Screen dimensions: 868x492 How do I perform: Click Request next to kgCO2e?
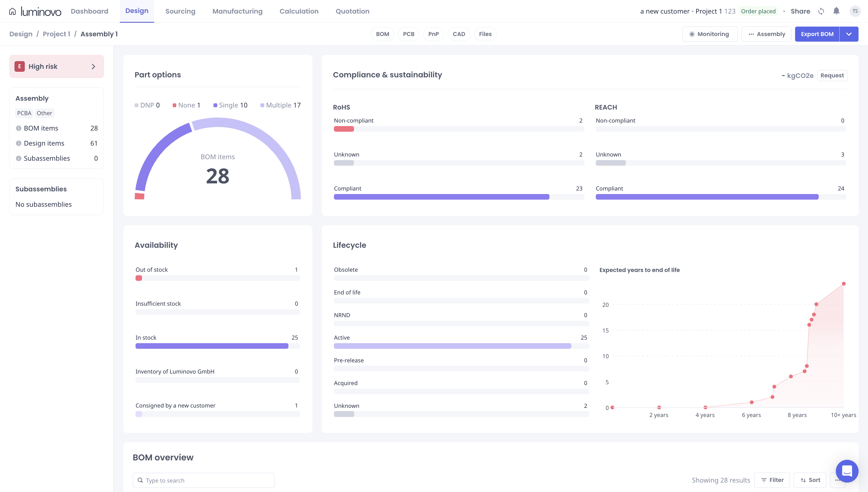832,75
